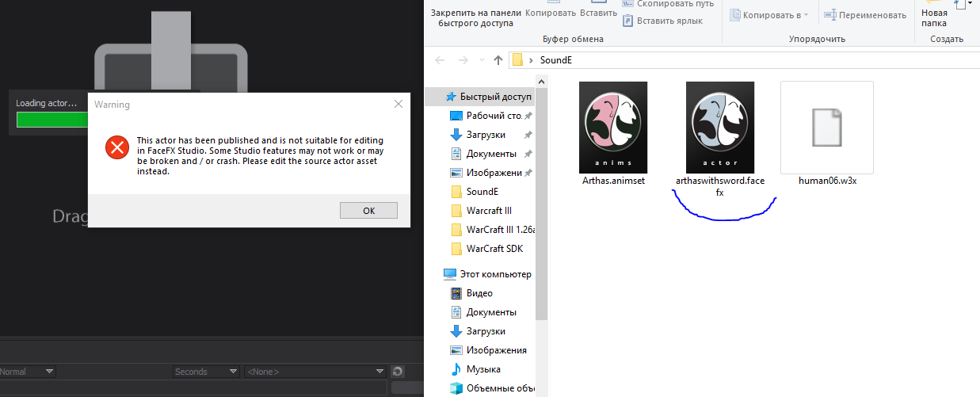
Task: Click the Вставить ribbon button
Action: pos(599,13)
